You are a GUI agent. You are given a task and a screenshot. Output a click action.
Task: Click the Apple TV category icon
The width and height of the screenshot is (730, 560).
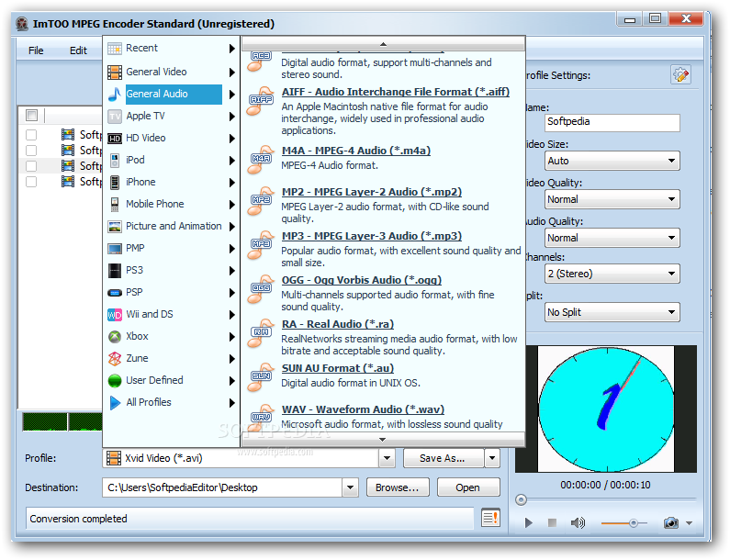tap(115, 116)
